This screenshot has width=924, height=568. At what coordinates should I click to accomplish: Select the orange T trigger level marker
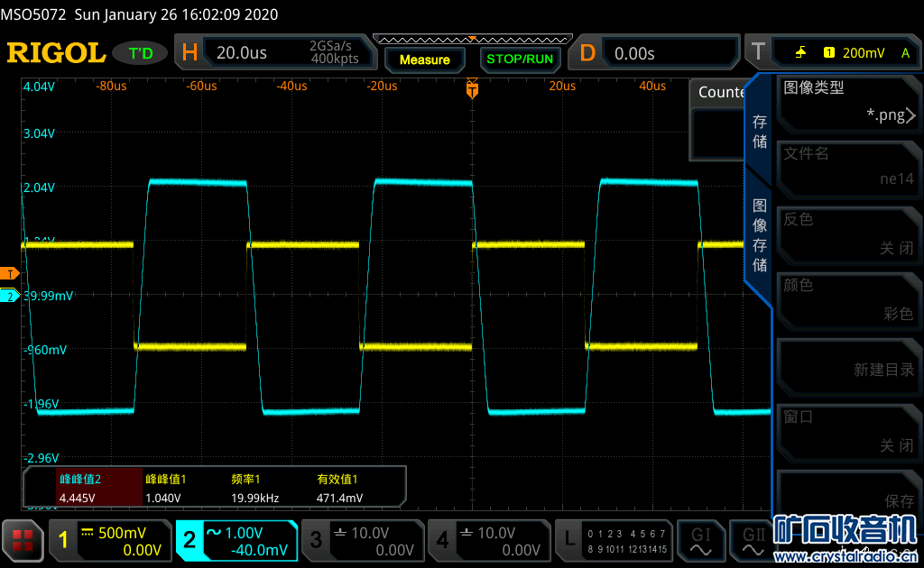10,273
